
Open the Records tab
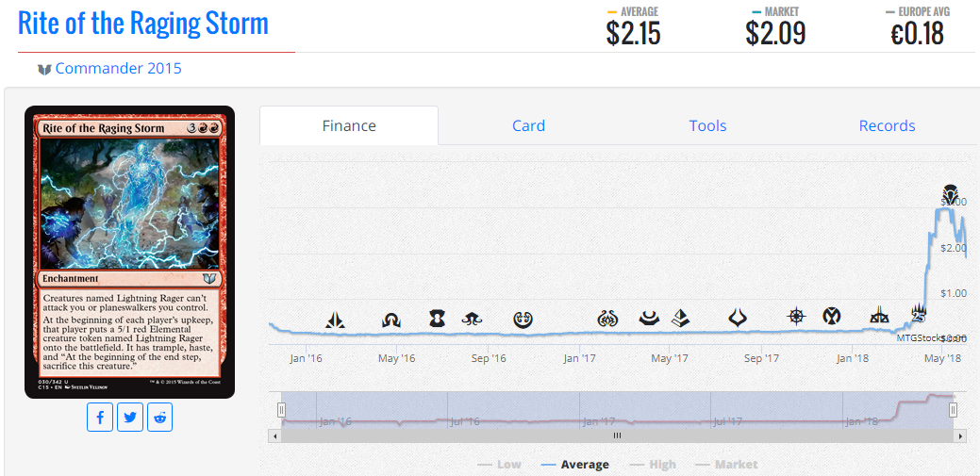pos(887,125)
